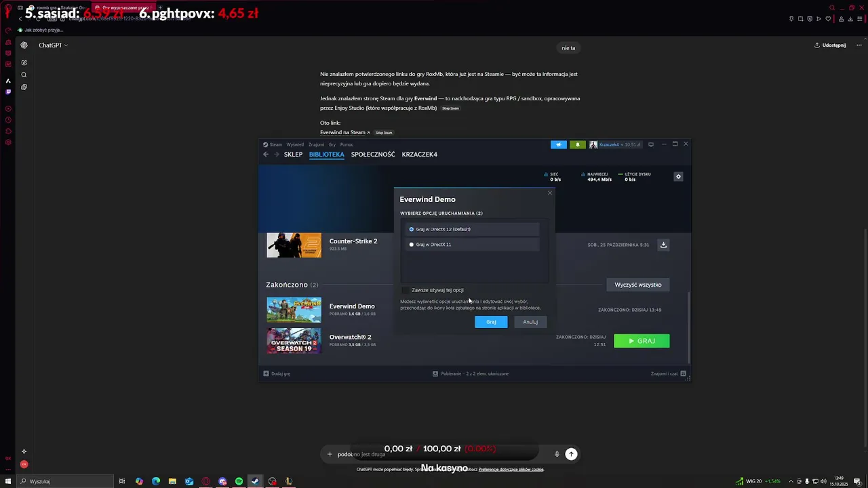Switch to 'roxmb gra - Szukaj w Google' tab
The width and height of the screenshot is (868, 488).
pyautogui.click(x=58, y=8)
